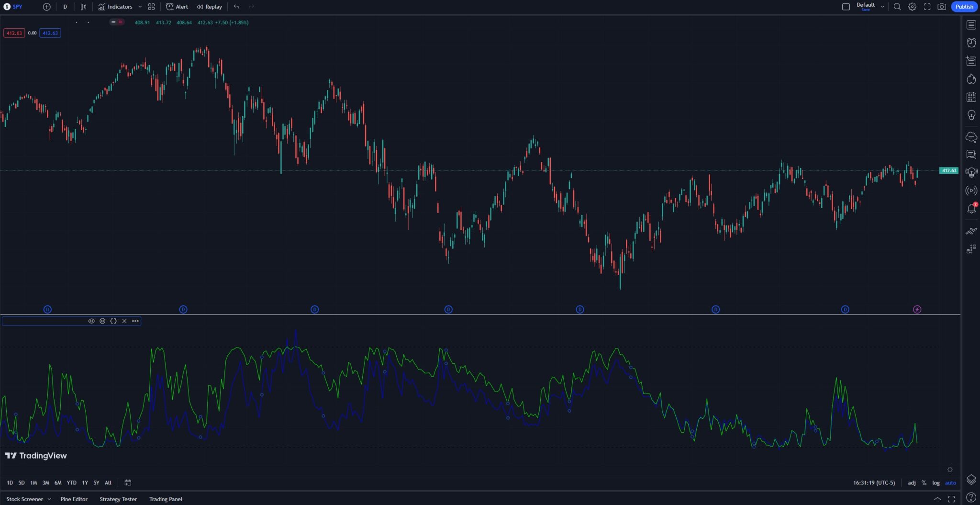The height and width of the screenshot is (505, 980).
Task: Expand the Indicators dropdown chevron
Action: tap(140, 7)
